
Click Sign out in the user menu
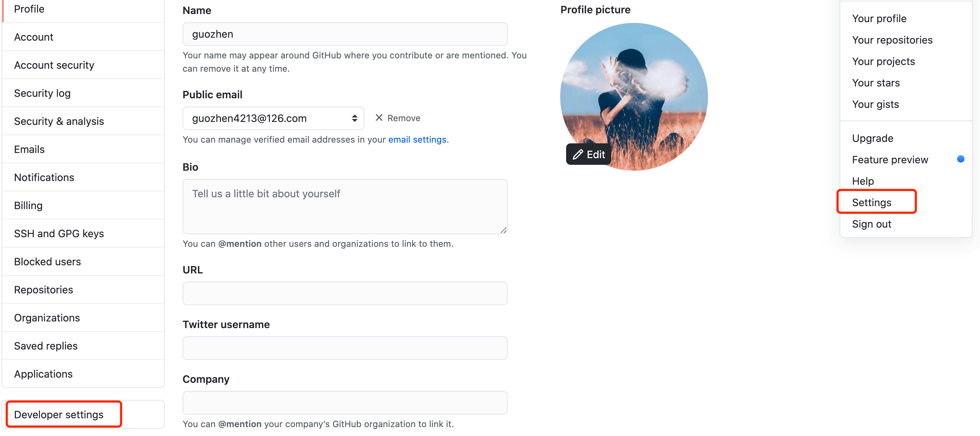coord(871,224)
